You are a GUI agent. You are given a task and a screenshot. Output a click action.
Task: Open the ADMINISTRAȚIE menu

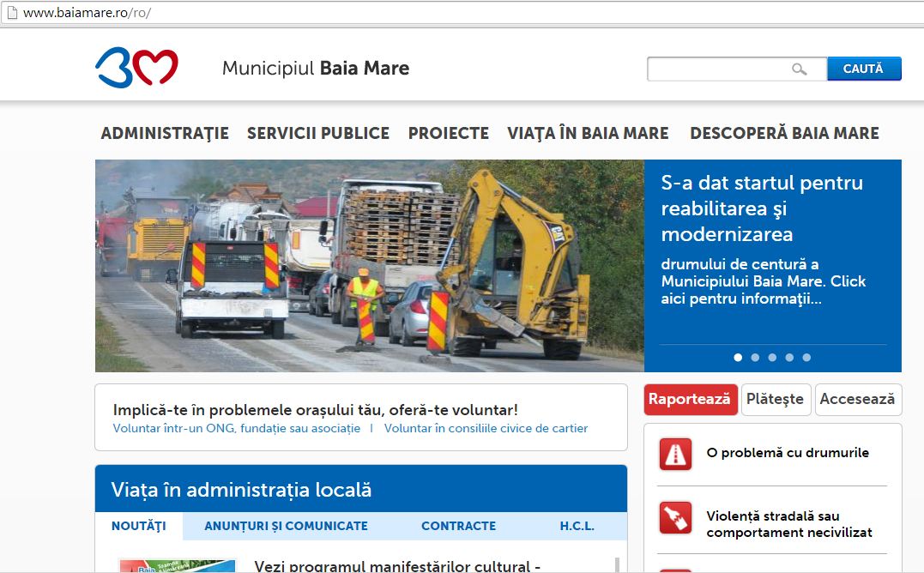165,133
